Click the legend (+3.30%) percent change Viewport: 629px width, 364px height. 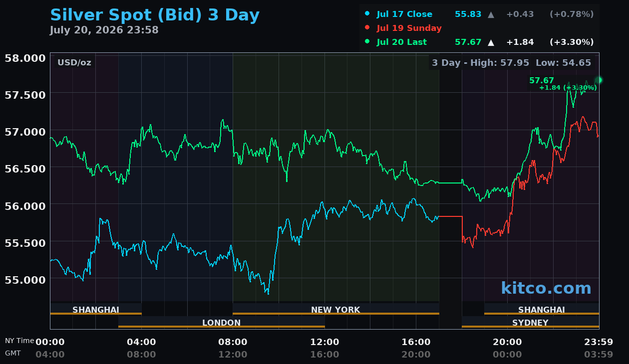click(572, 42)
